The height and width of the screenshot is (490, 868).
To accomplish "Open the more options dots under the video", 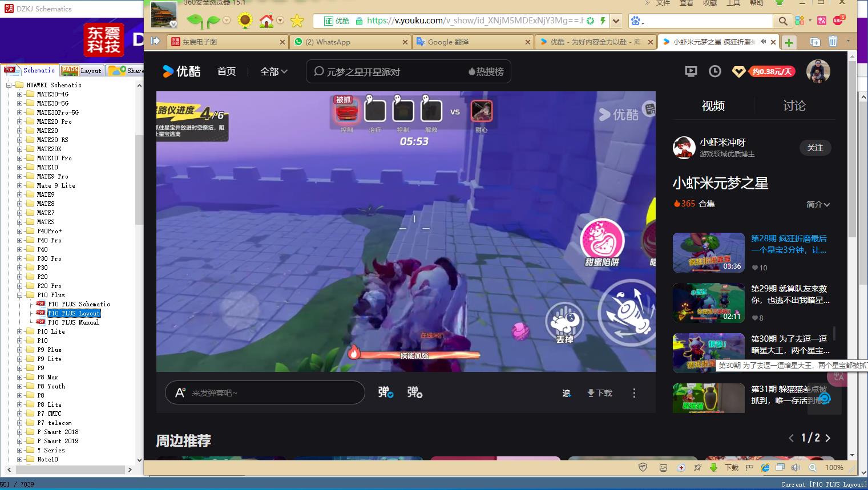I will (x=634, y=393).
